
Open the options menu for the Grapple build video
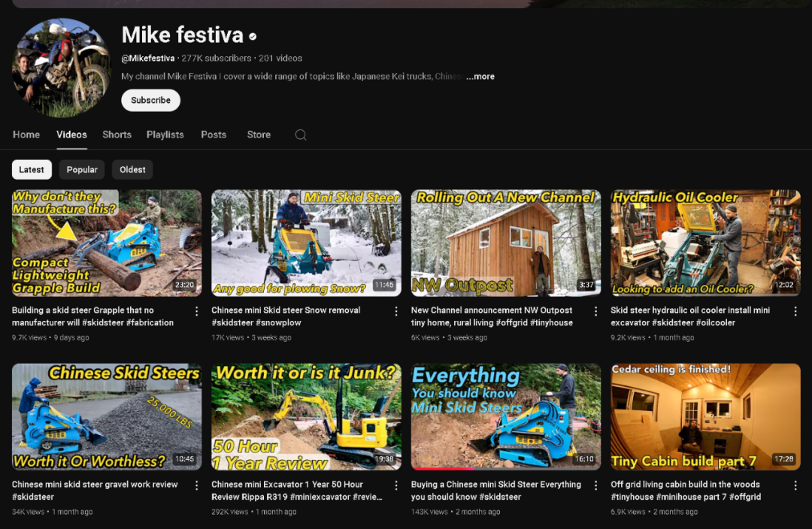196,311
